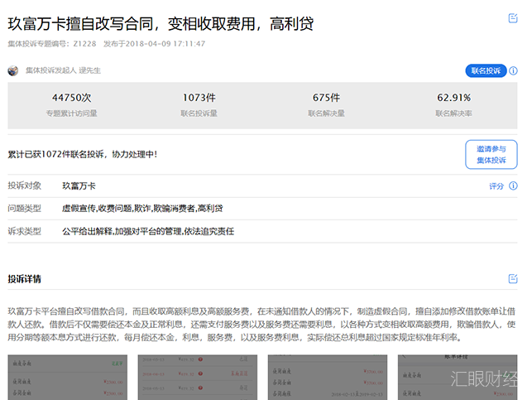Click the complaint details paragraph
This screenshot has height=400, width=532.
click(x=261, y=325)
